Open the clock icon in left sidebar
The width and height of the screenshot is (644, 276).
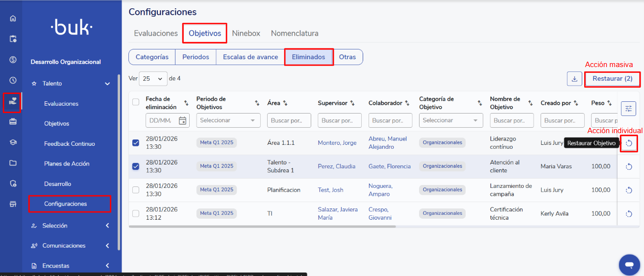(x=13, y=80)
